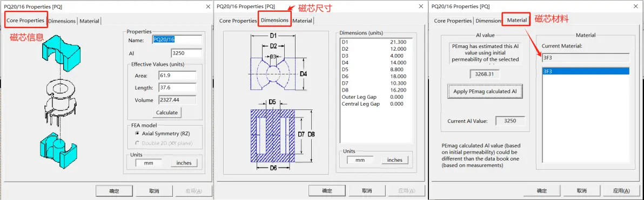Open Core Properties tab in left dialog
Viewport: 644px width, 200px height.
point(26,20)
